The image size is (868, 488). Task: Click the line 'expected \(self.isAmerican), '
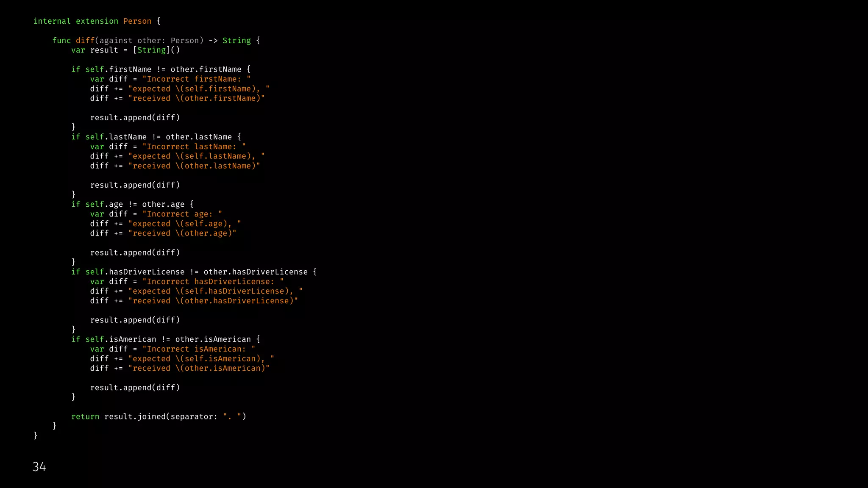182,359
